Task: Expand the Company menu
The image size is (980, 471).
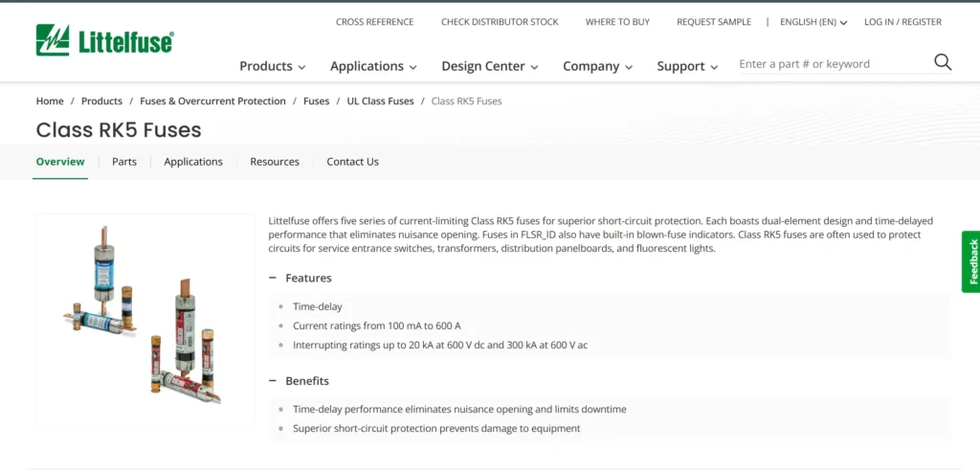Action: click(x=597, y=66)
